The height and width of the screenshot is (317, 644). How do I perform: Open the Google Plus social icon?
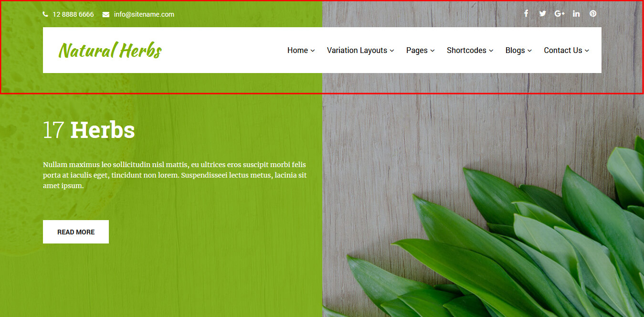point(560,13)
